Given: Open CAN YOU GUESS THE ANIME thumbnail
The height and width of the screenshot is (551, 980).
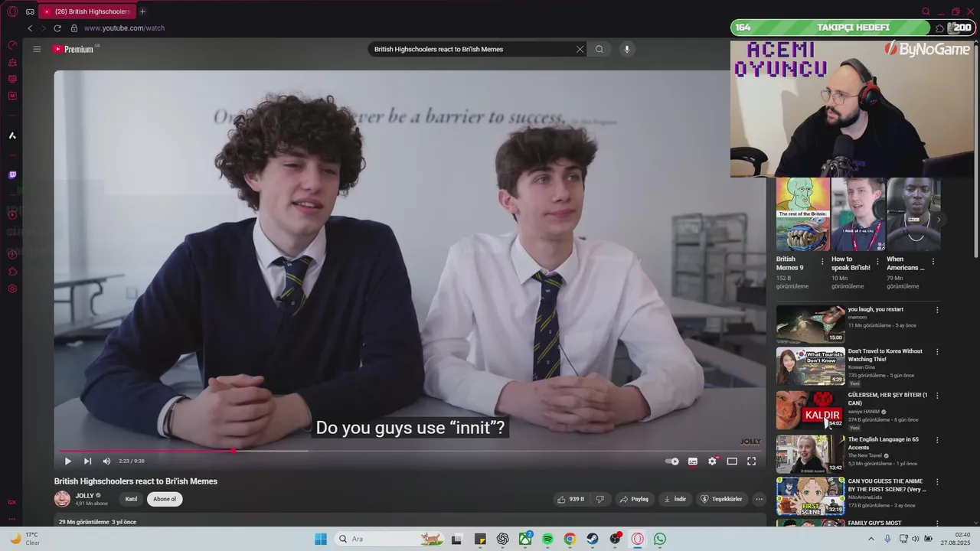Looking at the screenshot, I should pos(811,496).
